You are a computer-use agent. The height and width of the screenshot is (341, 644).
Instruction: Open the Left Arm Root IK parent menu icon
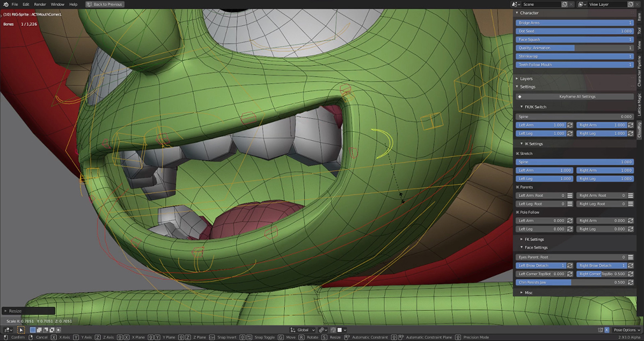(x=570, y=195)
